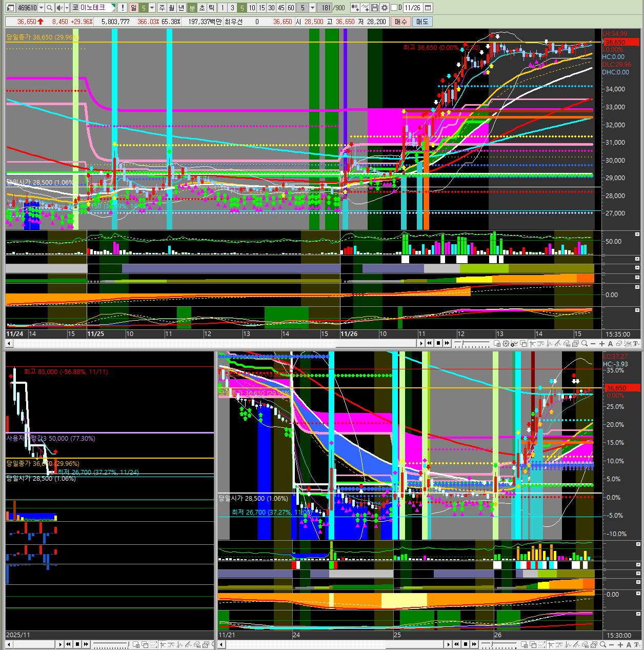644x650 pixels.
Task: Click the T icon under lower-right chart
Action: [x=637, y=644]
